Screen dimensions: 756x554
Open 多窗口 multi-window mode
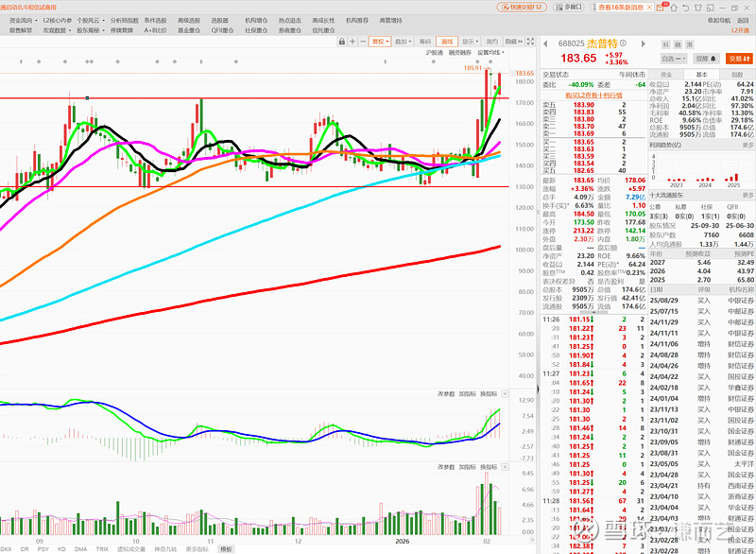[569, 8]
